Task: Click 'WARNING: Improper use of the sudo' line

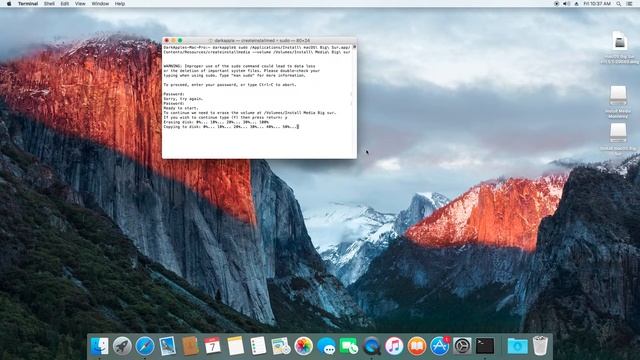Action: pos(239,66)
